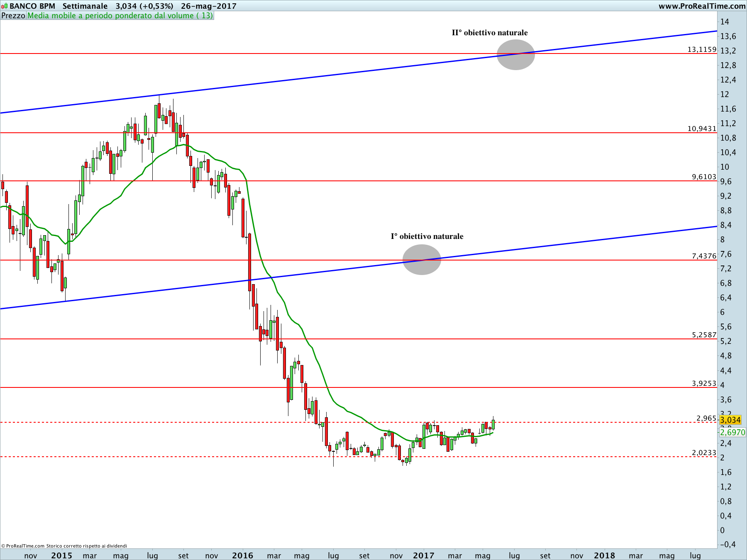Select the II° obiettivo naturale annotation

coord(490,33)
